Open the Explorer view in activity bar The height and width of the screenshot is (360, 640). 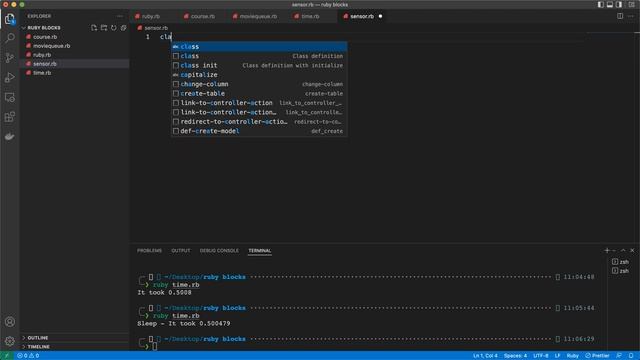tap(9, 19)
